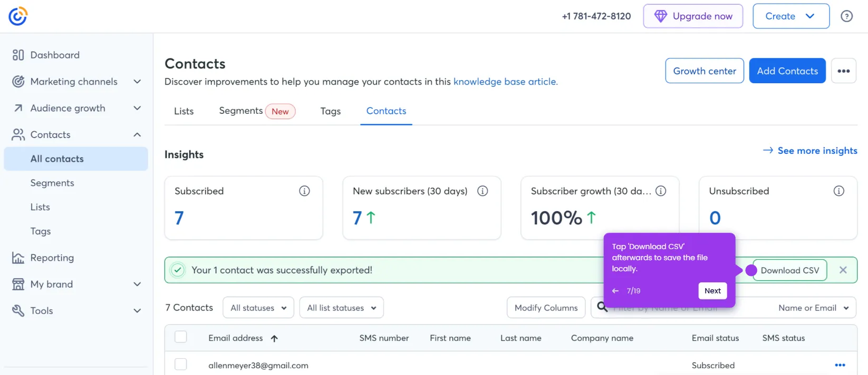
Task: Click the Modify Columns button
Action: (546, 308)
